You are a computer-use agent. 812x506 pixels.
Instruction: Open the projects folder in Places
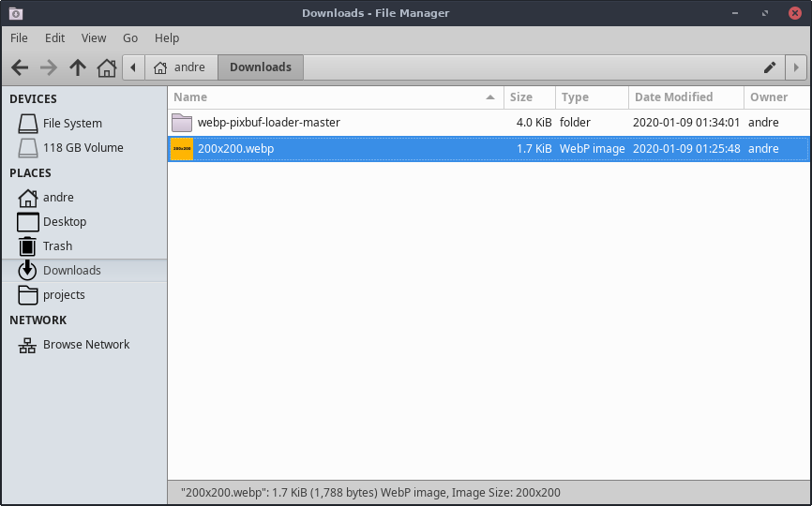(64, 294)
